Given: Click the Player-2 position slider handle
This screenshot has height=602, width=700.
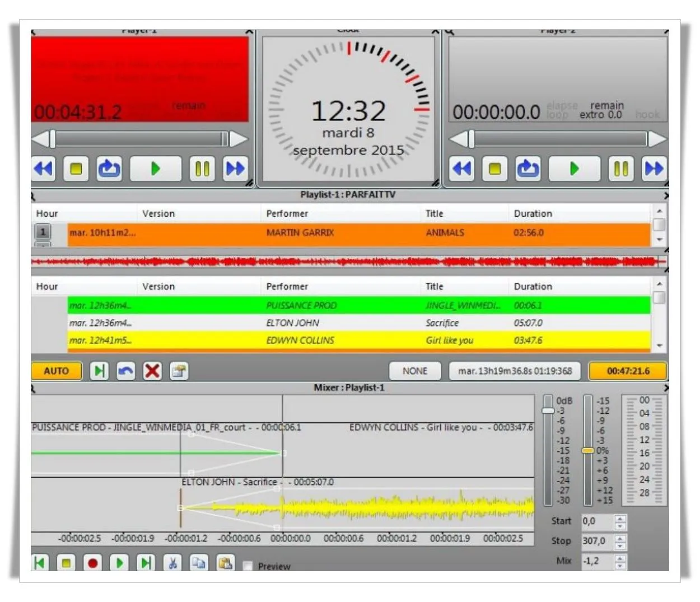Looking at the screenshot, I should (x=471, y=139).
